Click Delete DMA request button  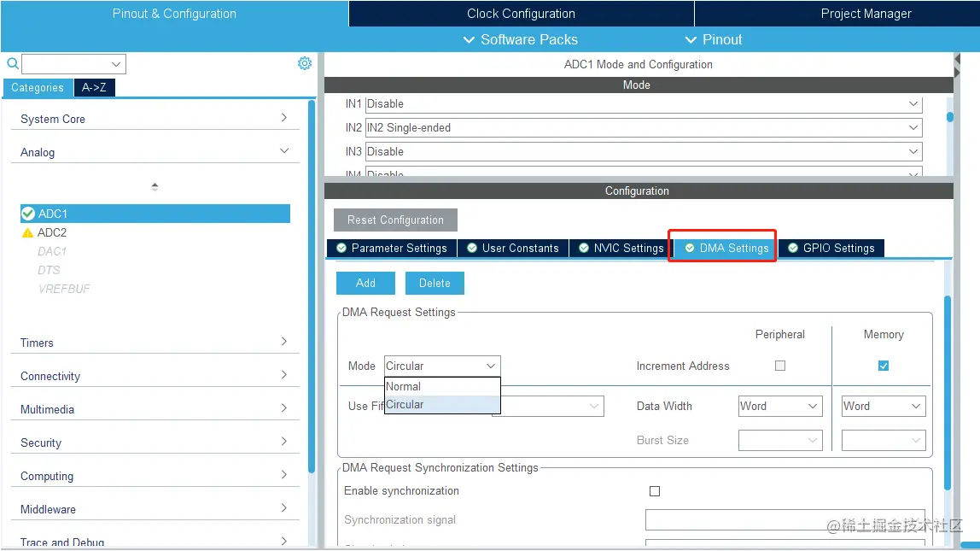[x=435, y=284]
